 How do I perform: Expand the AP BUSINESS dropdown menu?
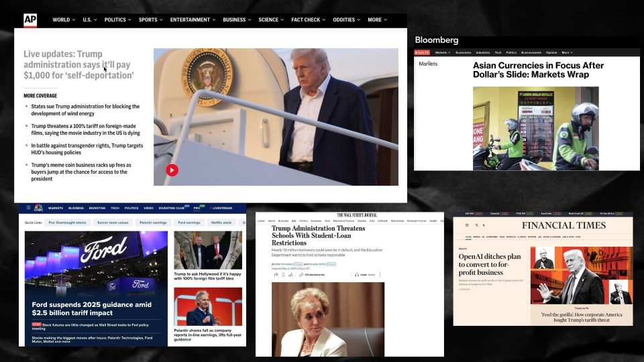(x=237, y=19)
